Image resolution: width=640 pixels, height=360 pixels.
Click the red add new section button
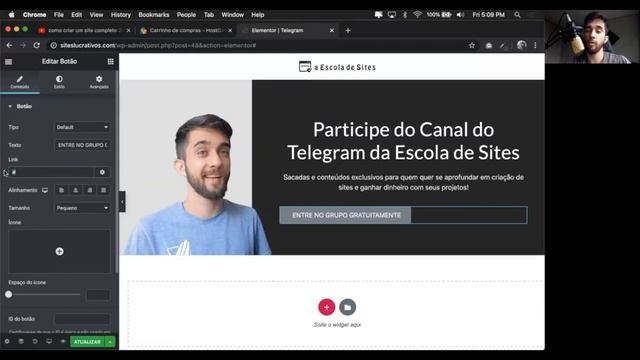coord(327,307)
